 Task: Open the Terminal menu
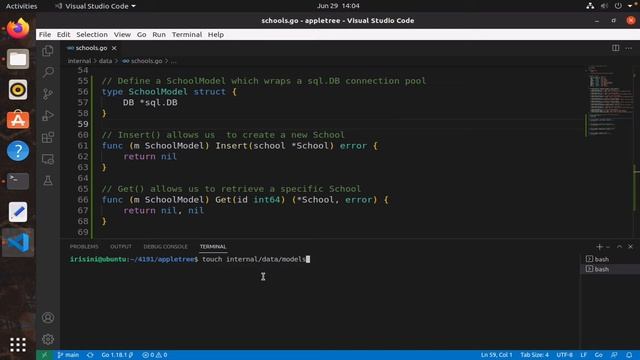187,35
